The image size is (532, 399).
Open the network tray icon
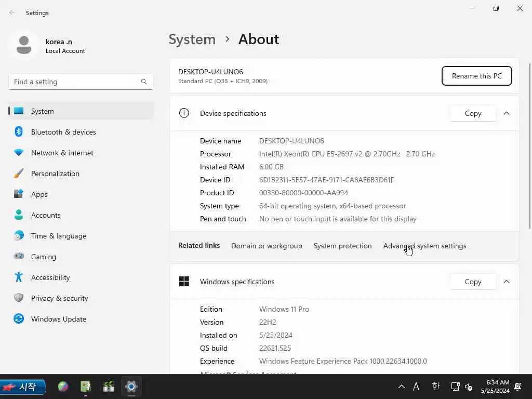pyautogui.click(x=455, y=387)
